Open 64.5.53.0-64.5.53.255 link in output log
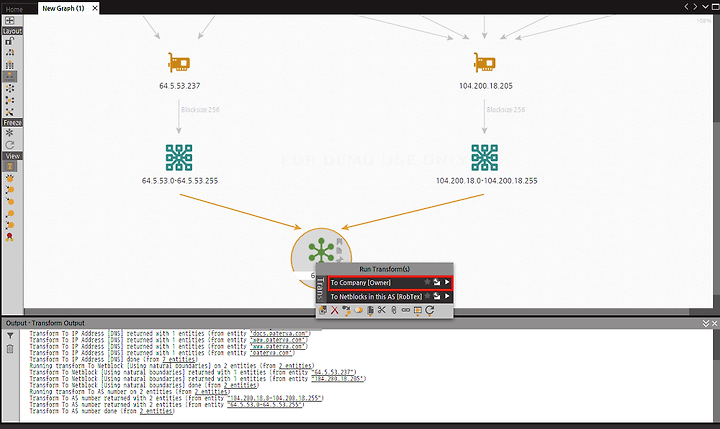Screen dimensions: 720x429 coord(266,405)
